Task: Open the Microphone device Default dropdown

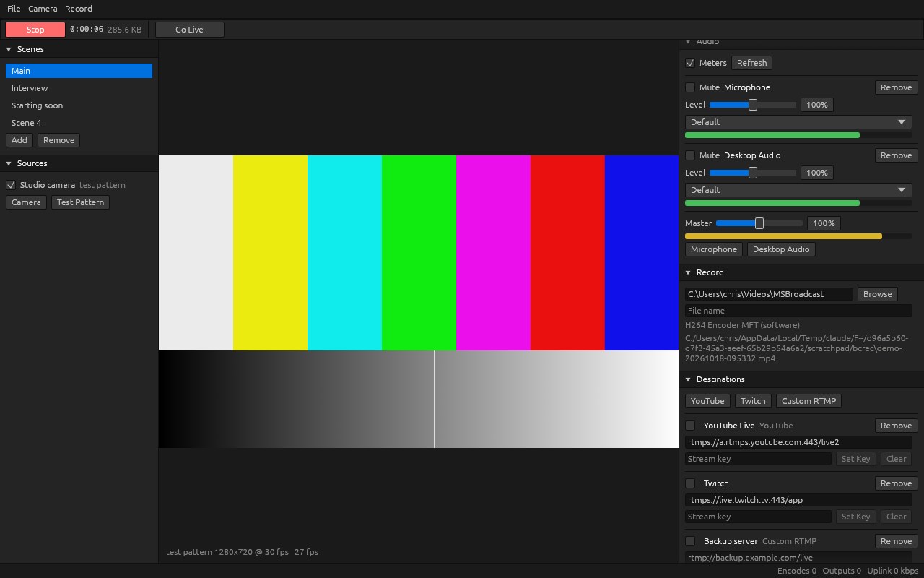Action: [798, 122]
